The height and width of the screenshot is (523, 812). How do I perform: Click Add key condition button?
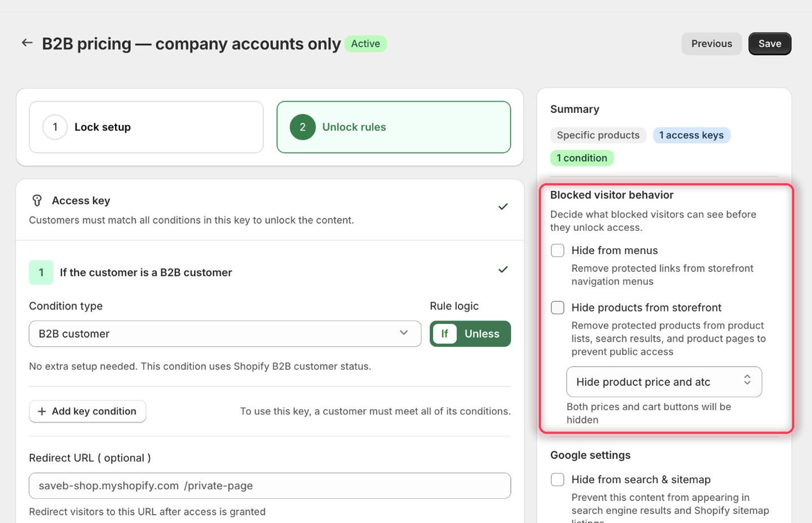click(87, 411)
